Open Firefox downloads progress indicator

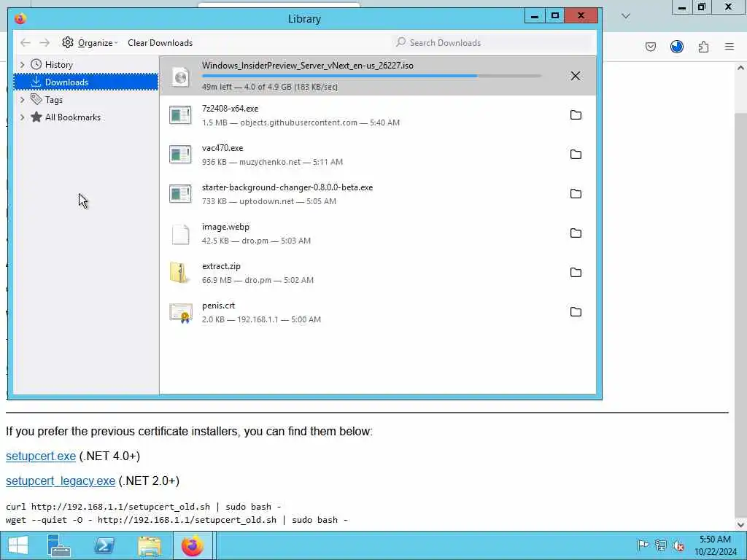pyautogui.click(x=677, y=47)
